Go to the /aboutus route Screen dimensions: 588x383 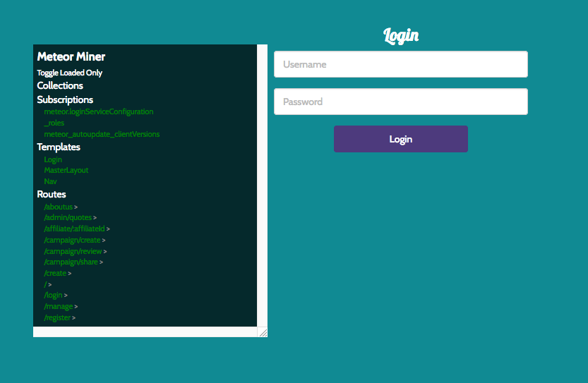pos(58,207)
